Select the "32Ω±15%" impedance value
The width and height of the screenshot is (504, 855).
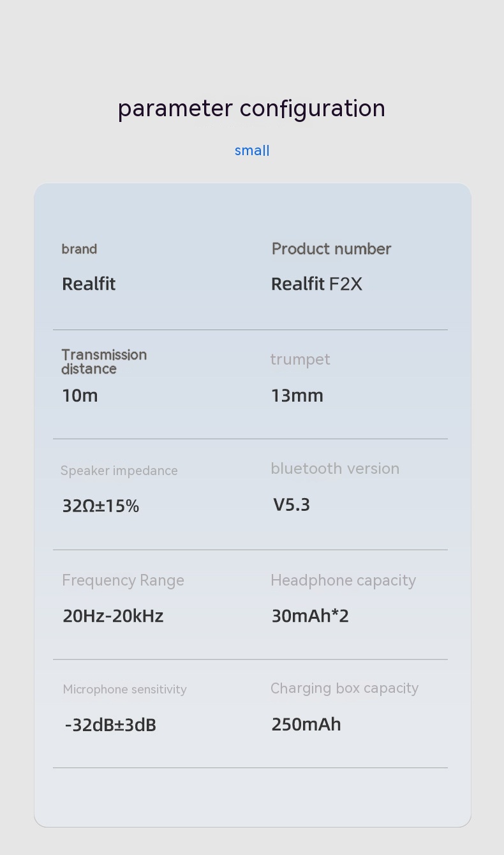[x=101, y=506]
